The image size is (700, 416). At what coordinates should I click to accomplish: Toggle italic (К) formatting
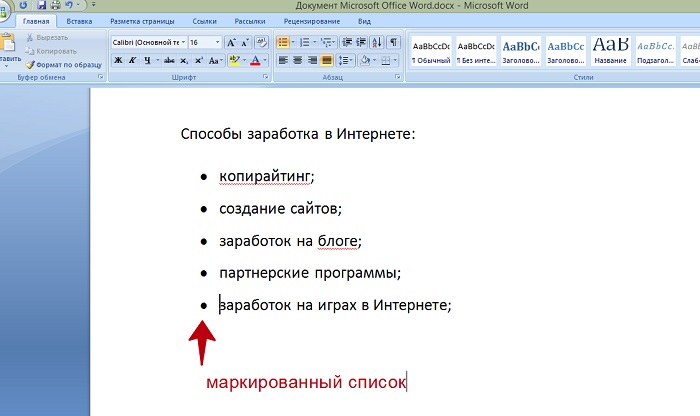click(x=133, y=60)
